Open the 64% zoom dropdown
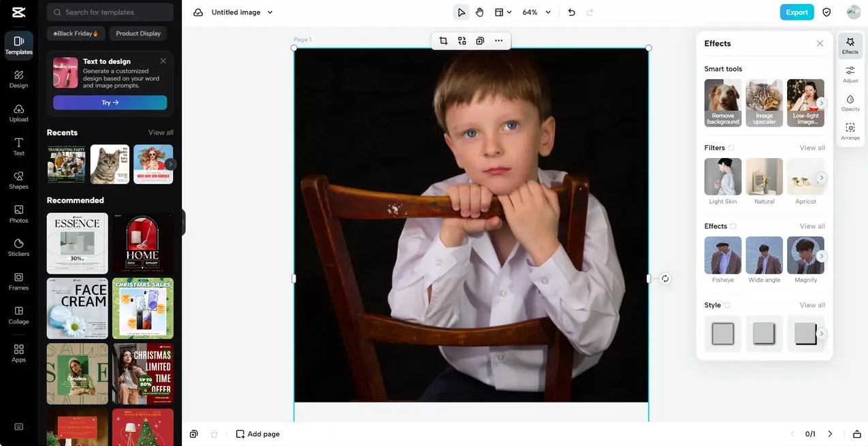This screenshot has height=446, width=868. click(x=536, y=12)
